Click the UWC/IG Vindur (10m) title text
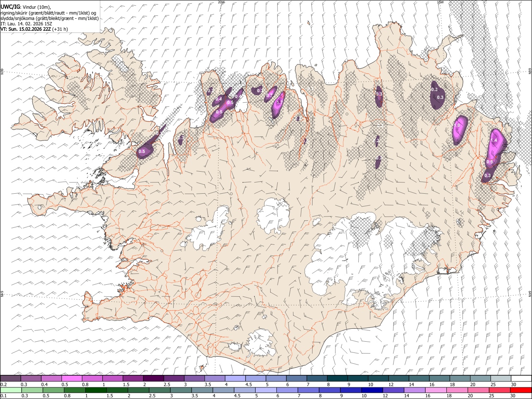The width and height of the screenshot is (532, 399). tap(26, 7)
